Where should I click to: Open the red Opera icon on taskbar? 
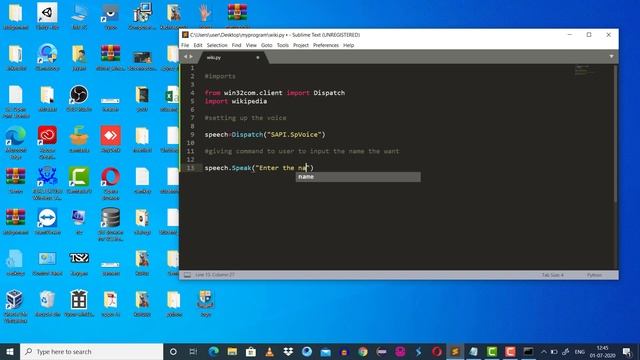coord(437,351)
